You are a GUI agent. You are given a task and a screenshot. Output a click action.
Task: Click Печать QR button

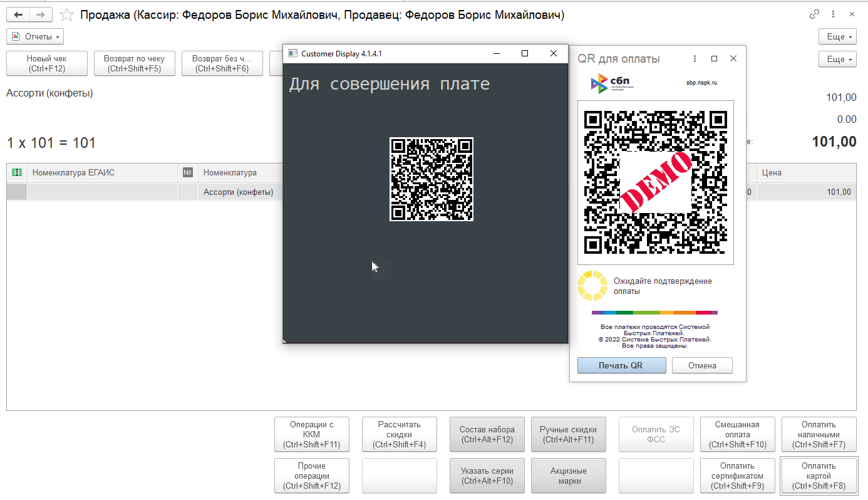tap(621, 365)
